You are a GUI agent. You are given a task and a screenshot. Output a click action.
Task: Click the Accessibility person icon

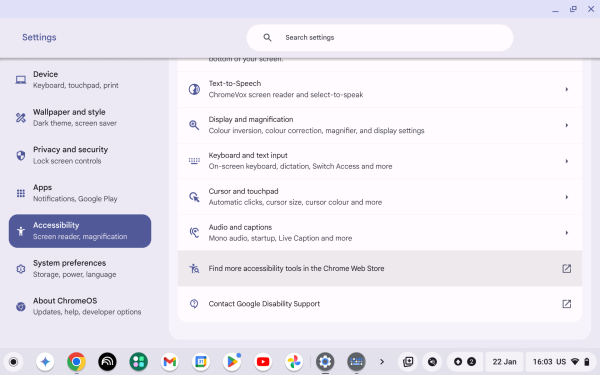pyautogui.click(x=21, y=231)
